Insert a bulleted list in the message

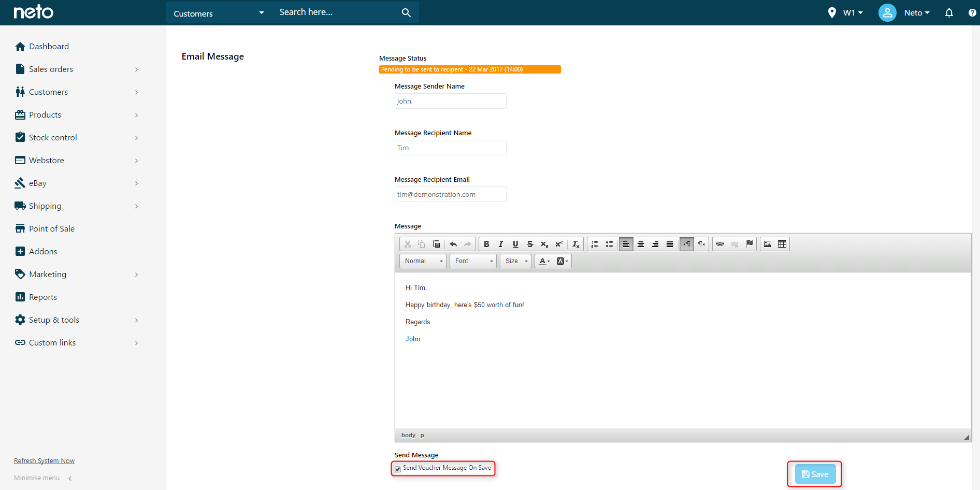pyautogui.click(x=609, y=244)
